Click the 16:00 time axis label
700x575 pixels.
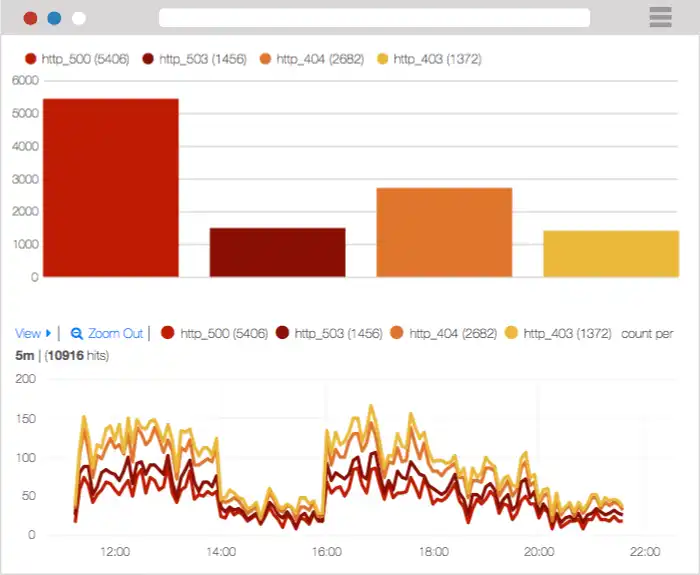[x=327, y=552]
